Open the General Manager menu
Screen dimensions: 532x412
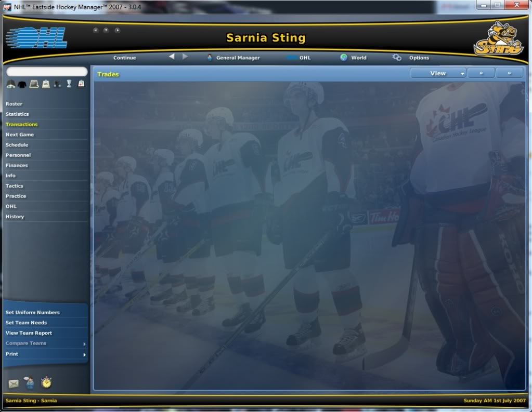233,58
